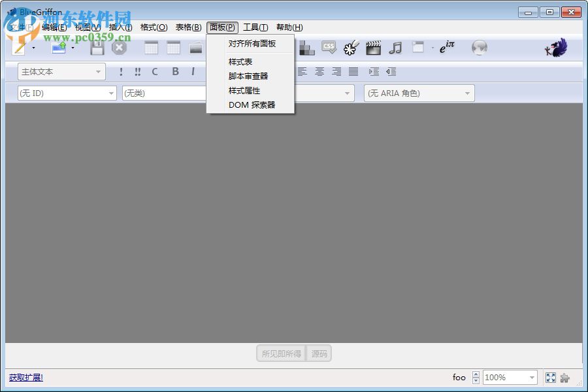The width and height of the screenshot is (588, 392).
Task: Apply center text alignment
Action: coord(319,72)
